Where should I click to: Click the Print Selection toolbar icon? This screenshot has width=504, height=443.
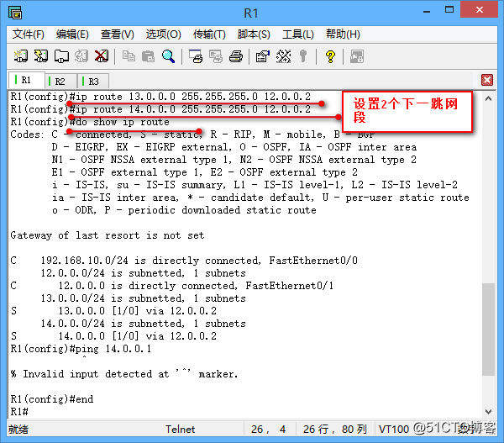pos(216,56)
